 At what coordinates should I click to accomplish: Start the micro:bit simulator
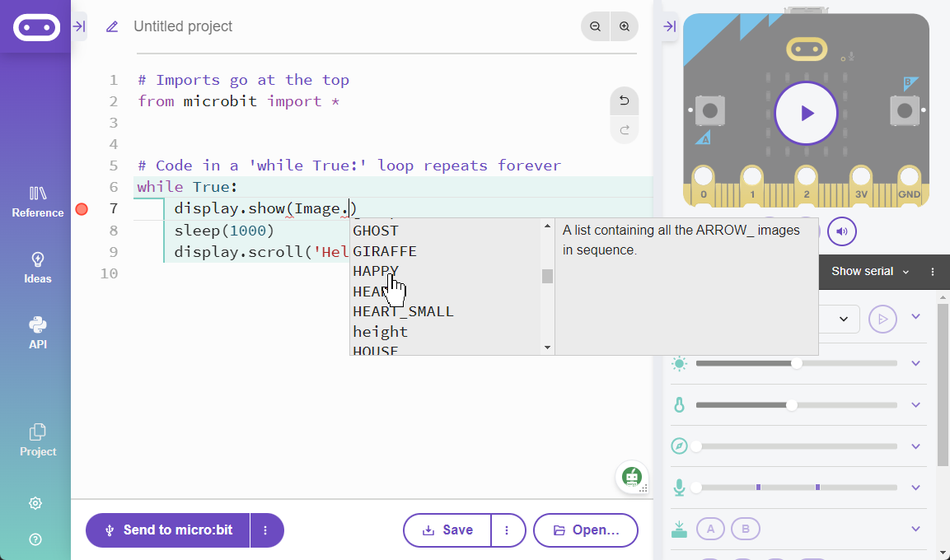(807, 113)
